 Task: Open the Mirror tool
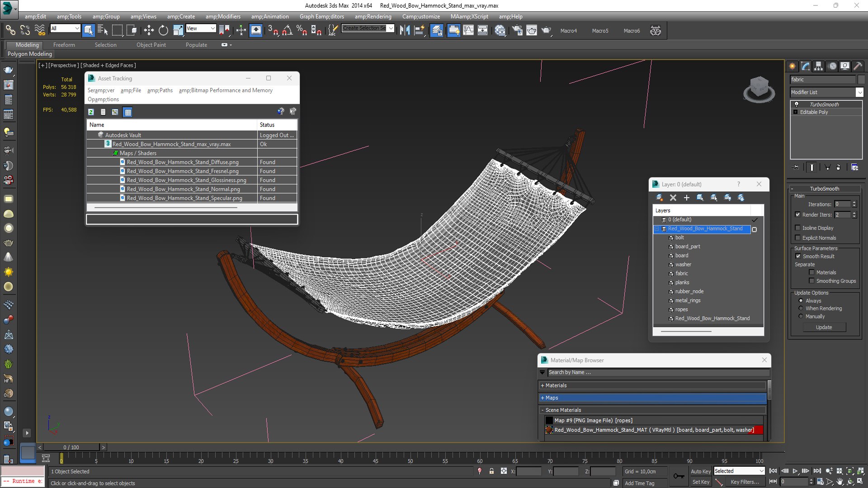pyautogui.click(x=405, y=30)
